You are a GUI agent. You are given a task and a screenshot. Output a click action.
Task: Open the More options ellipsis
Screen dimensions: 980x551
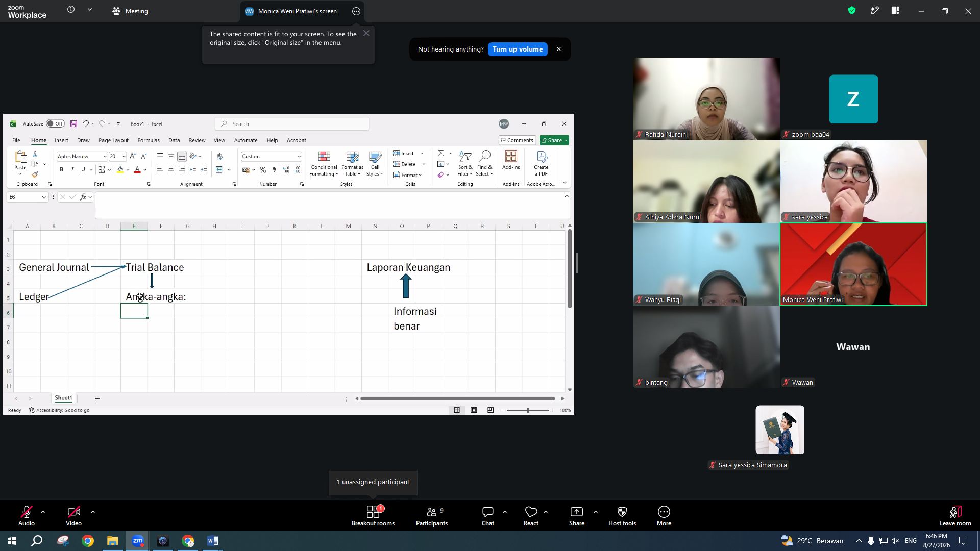click(x=664, y=515)
